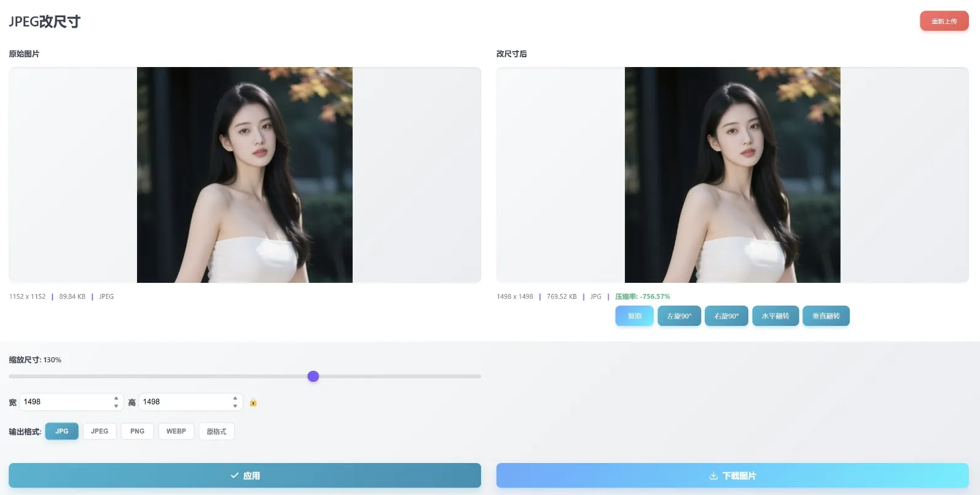Viewport: 980px width, 495px height.
Task: Click the 改尺寸后 heading
Action: 512,54
